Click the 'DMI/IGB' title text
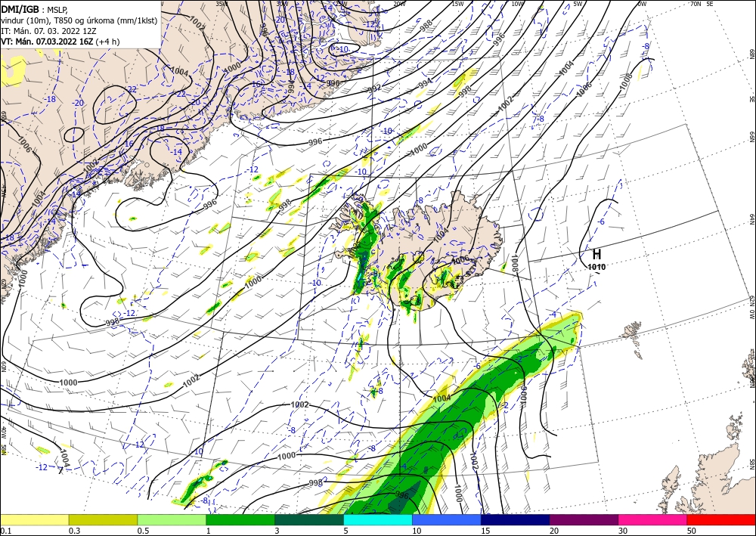The image size is (756, 536). [x=20, y=8]
